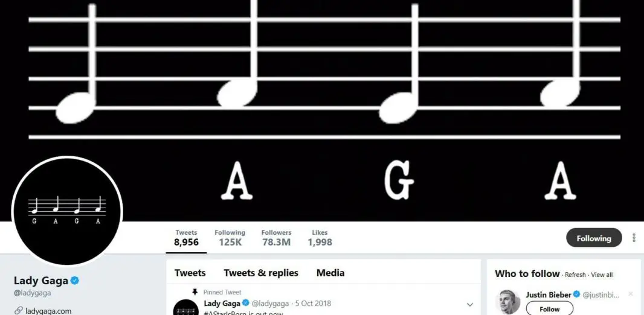Click the three-dot more options icon
The width and height of the screenshot is (644, 315).
tap(634, 238)
